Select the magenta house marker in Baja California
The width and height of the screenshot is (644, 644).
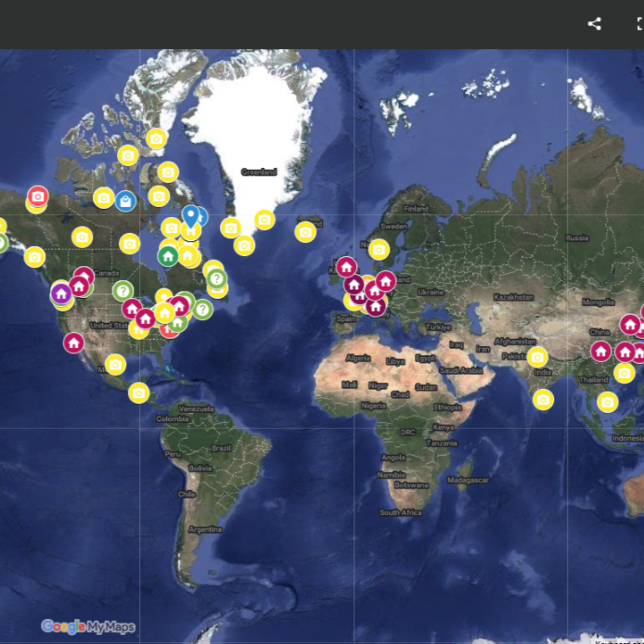(x=74, y=343)
